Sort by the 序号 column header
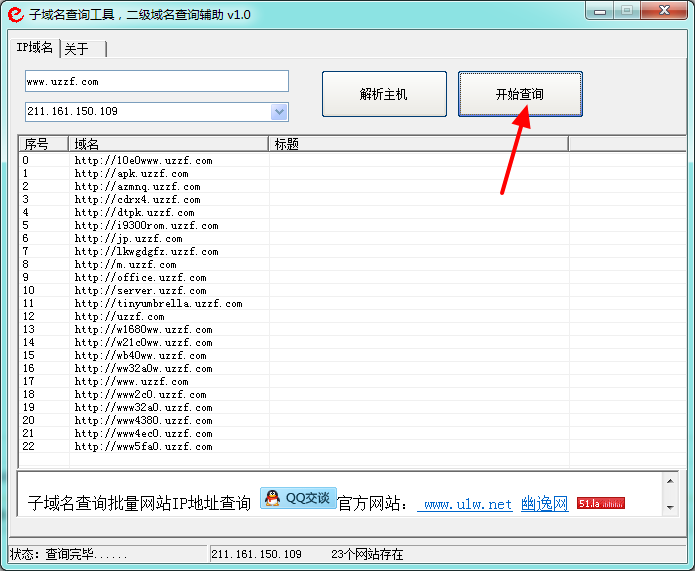The image size is (695, 571). point(43,144)
